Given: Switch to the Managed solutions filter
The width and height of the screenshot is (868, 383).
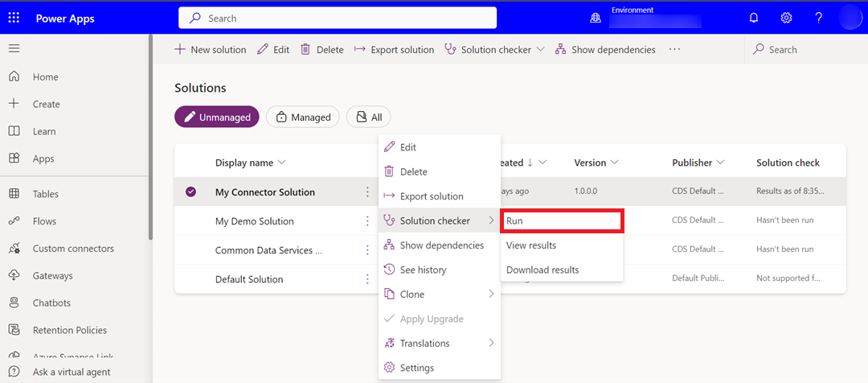Looking at the screenshot, I should click(x=303, y=117).
